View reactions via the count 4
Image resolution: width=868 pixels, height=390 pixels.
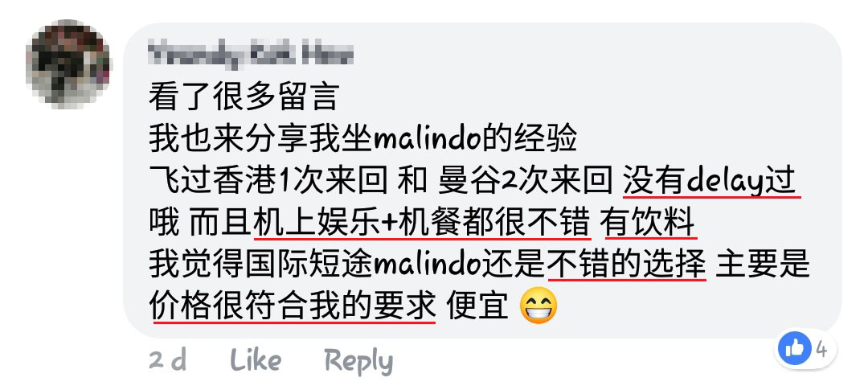click(x=821, y=350)
